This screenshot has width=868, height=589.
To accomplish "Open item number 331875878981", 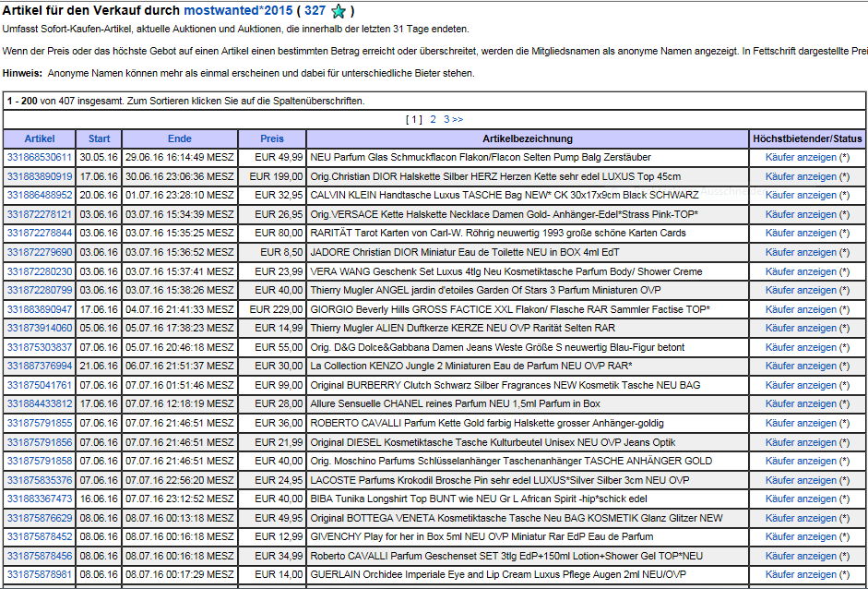I will coord(40,574).
